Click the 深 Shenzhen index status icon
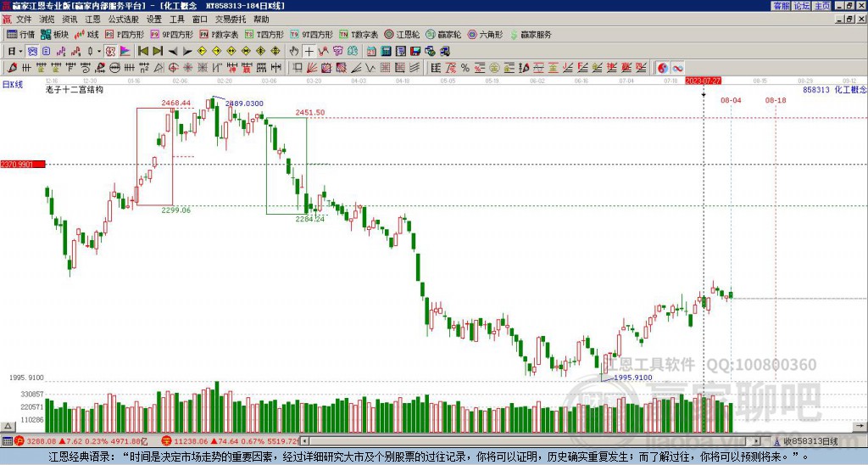Screen dimensions: 868x465 pos(167,441)
